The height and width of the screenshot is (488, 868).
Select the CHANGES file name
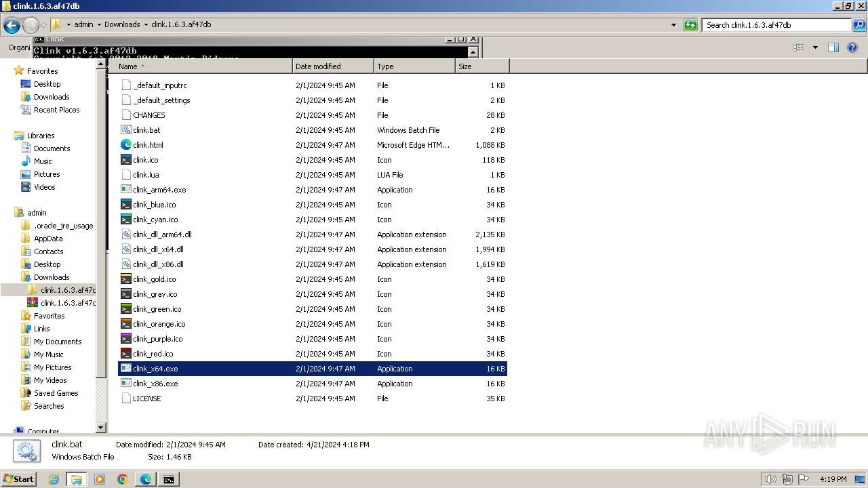[x=149, y=115]
